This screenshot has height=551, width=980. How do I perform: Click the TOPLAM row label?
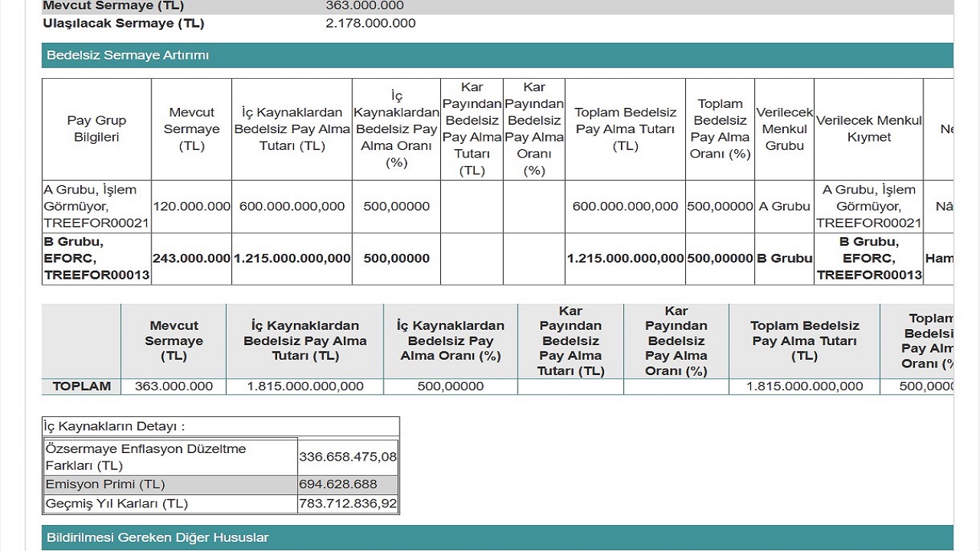pos(82,386)
